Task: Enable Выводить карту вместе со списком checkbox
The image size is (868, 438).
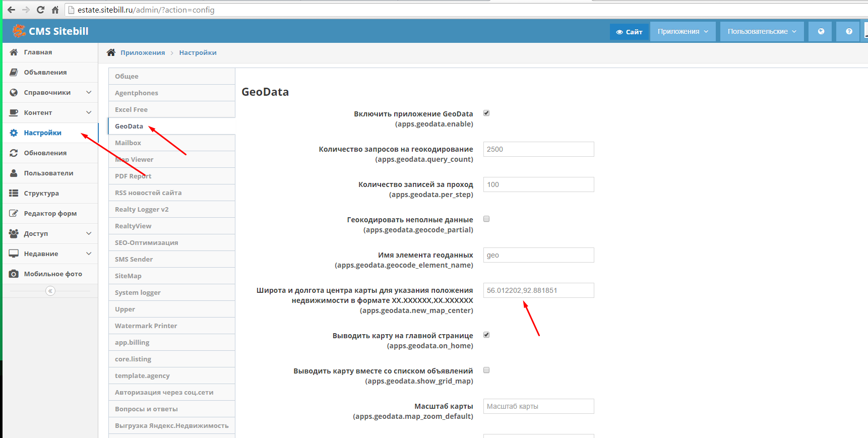Action: coord(486,370)
